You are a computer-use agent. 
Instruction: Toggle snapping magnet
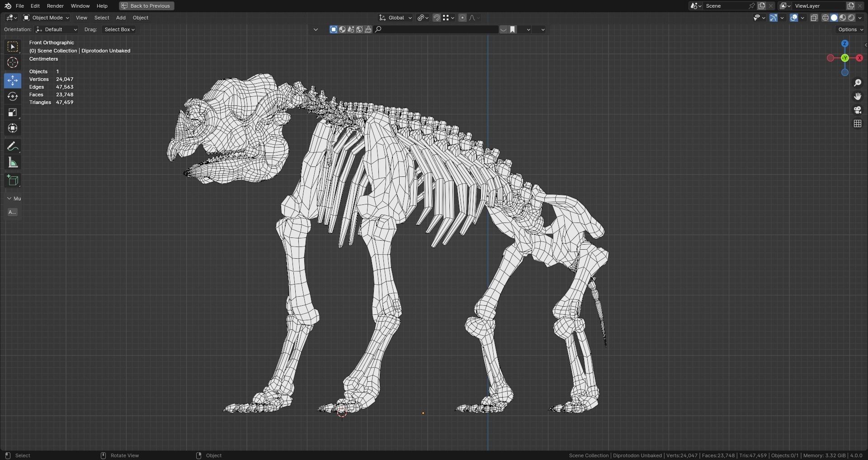(437, 18)
